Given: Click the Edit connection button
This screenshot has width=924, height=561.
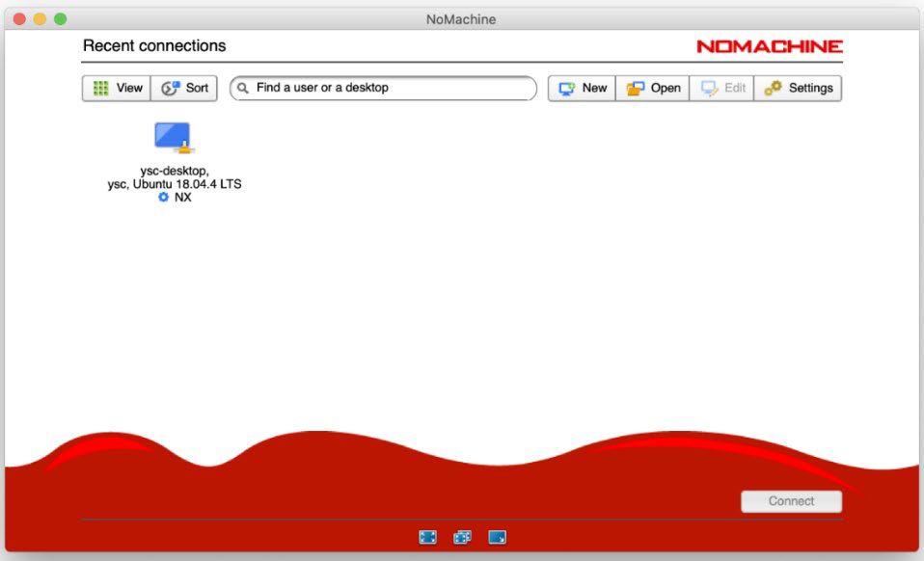Looking at the screenshot, I should (721, 89).
